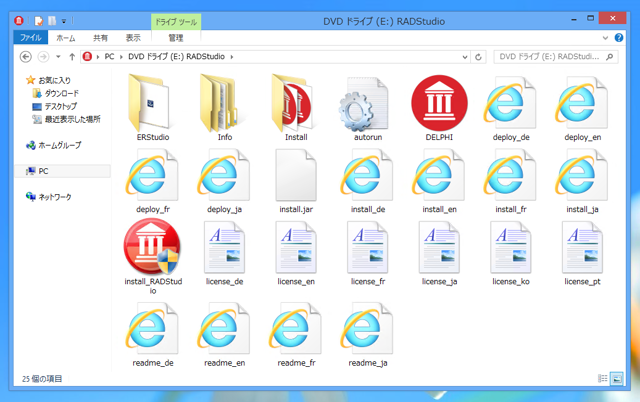
Task: Refresh the address bar location
Action: tap(478, 57)
